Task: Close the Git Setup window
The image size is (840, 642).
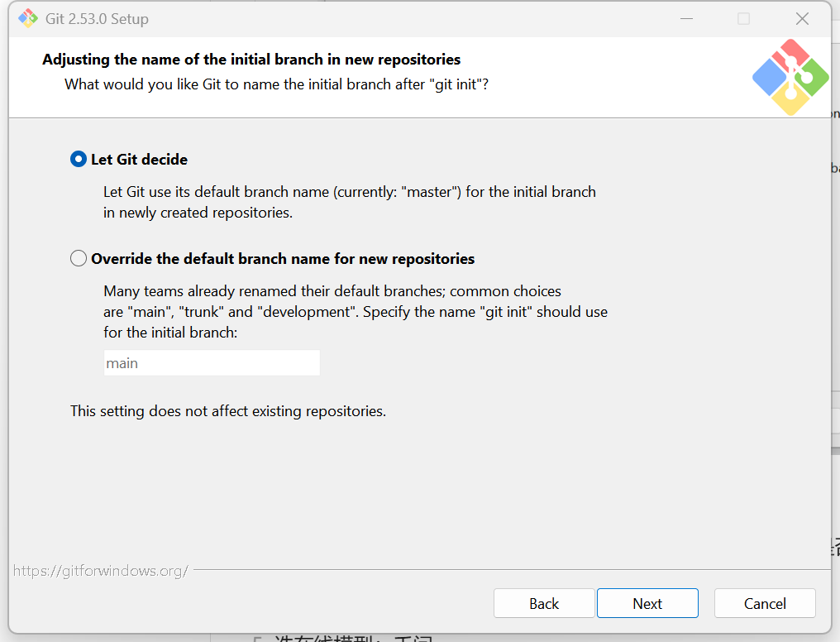Action: coord(802,19)
